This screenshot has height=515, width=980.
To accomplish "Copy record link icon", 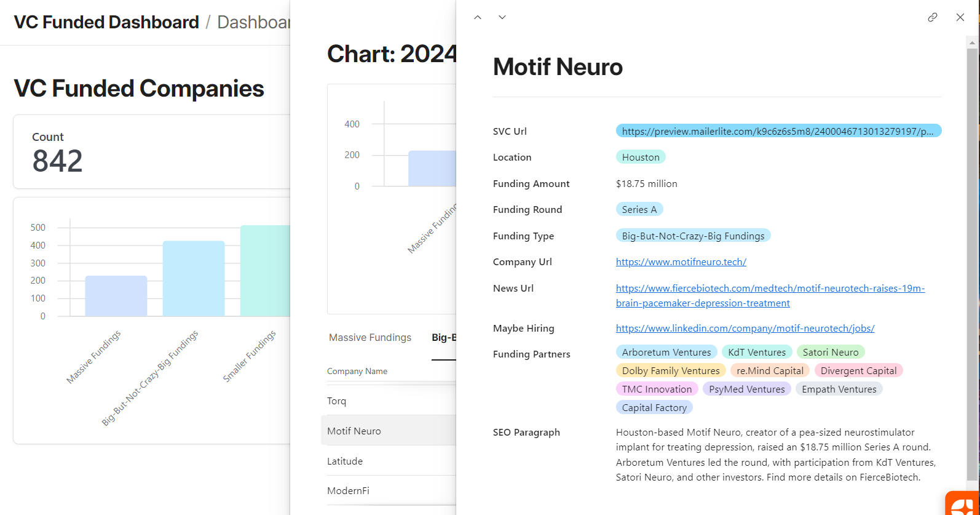I will pos(933,17).
